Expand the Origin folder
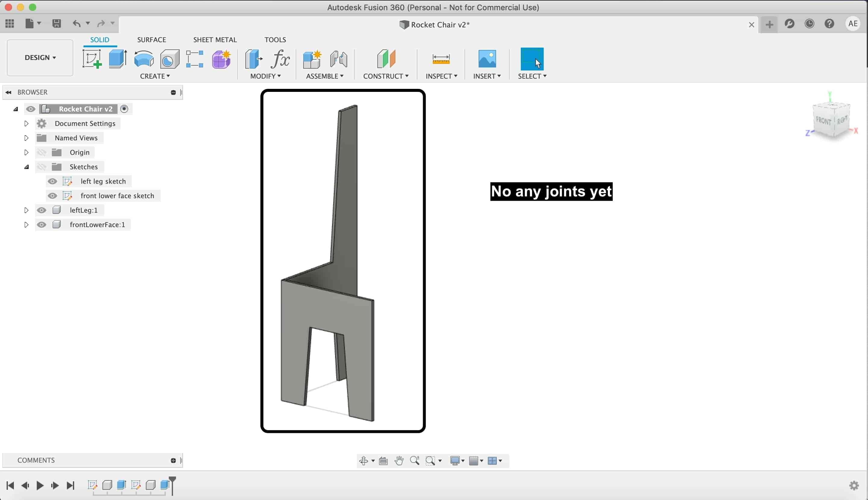Viewport: 868px width, 500px height. pyautogui.click(x=26, y=152)
